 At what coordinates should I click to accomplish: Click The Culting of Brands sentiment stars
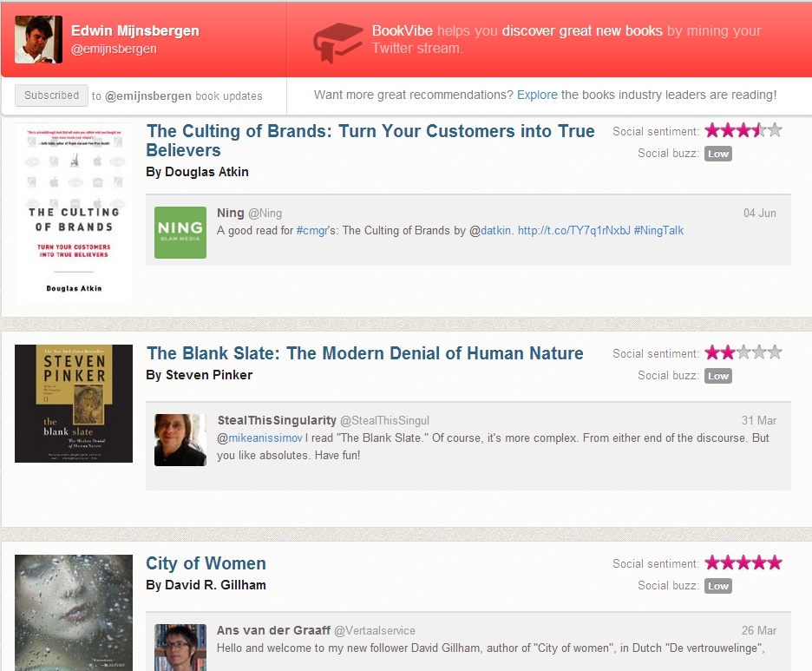point(743,130)
